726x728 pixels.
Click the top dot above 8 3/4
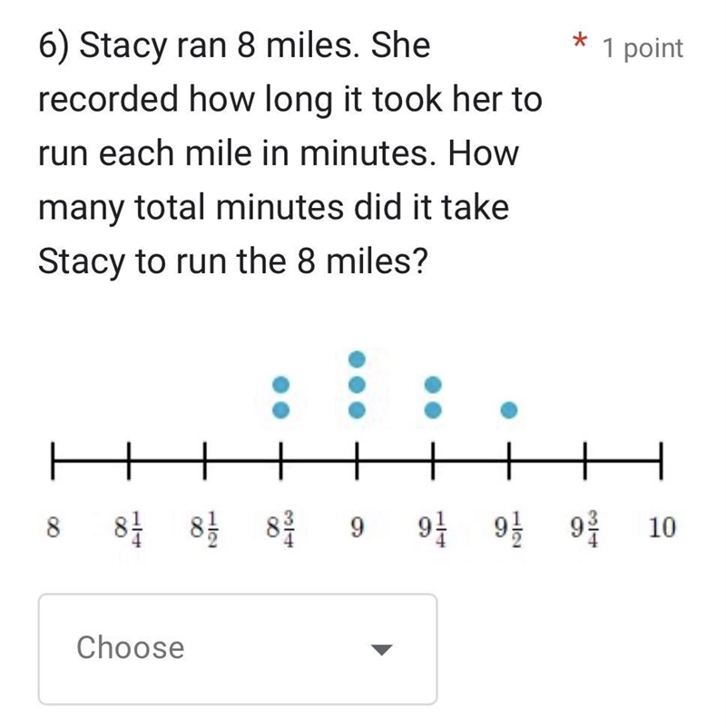tap(280, 385)
